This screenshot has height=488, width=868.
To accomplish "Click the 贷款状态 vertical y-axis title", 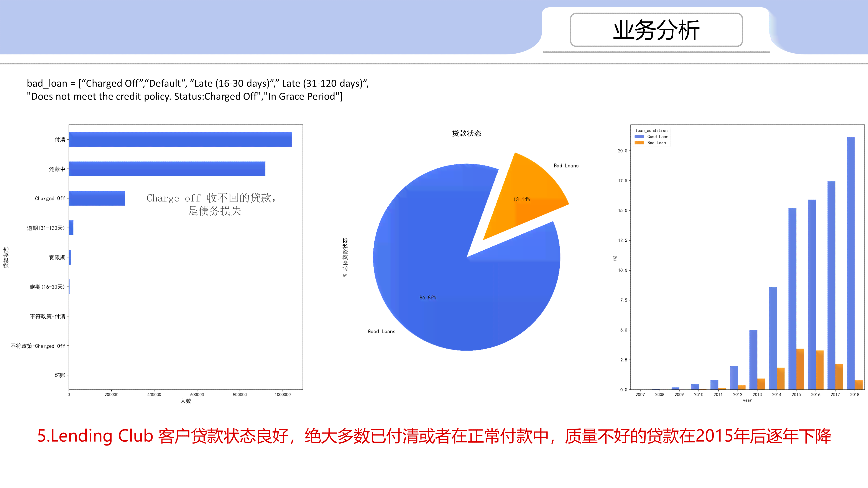I will (x=6, y=257).
